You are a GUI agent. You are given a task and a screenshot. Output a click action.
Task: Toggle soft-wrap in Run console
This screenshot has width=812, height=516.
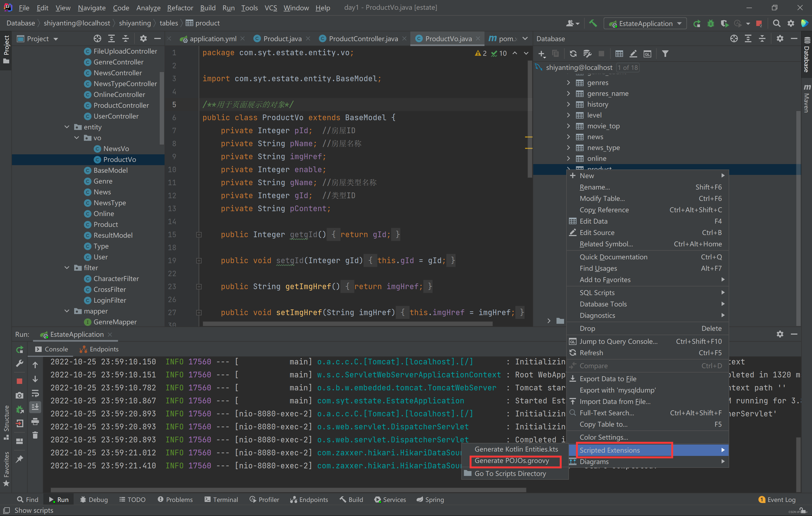35,393
